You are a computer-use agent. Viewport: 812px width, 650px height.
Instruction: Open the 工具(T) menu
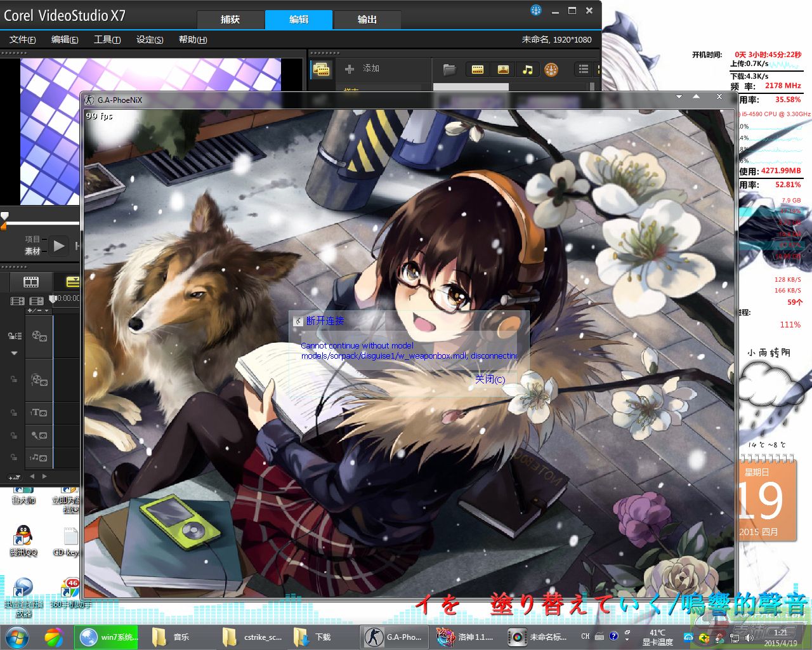tap(107, 39)
